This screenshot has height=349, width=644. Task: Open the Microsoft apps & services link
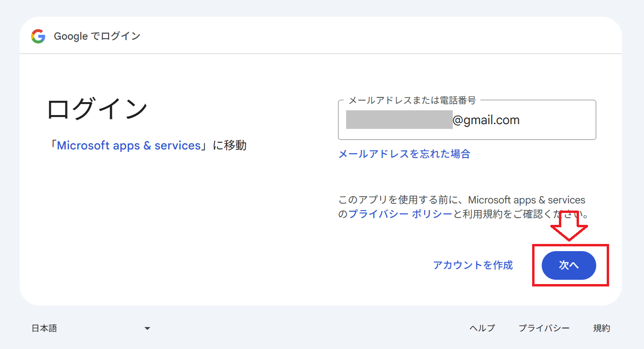tap(129, 146)
